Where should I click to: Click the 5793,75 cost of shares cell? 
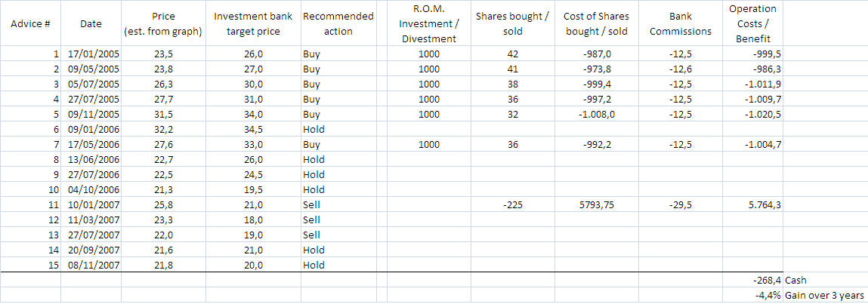(x=596, y=204)
